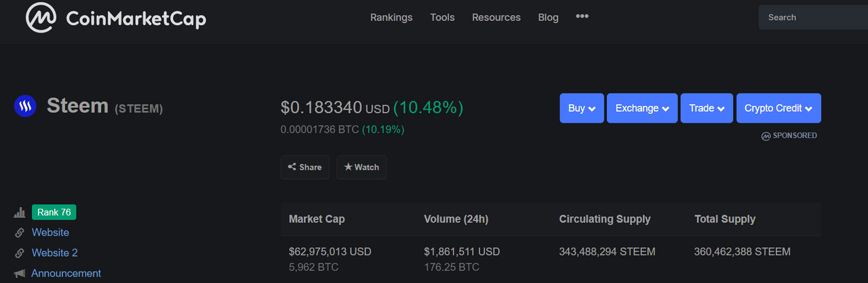This screenshot has width=868, height=283.
Task: Open the Announcement link
Action: 66,274
